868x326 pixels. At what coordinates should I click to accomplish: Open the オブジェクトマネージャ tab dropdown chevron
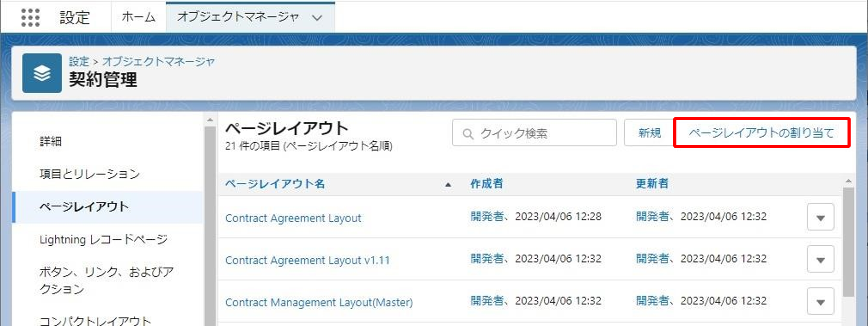[x=317, y=18]
